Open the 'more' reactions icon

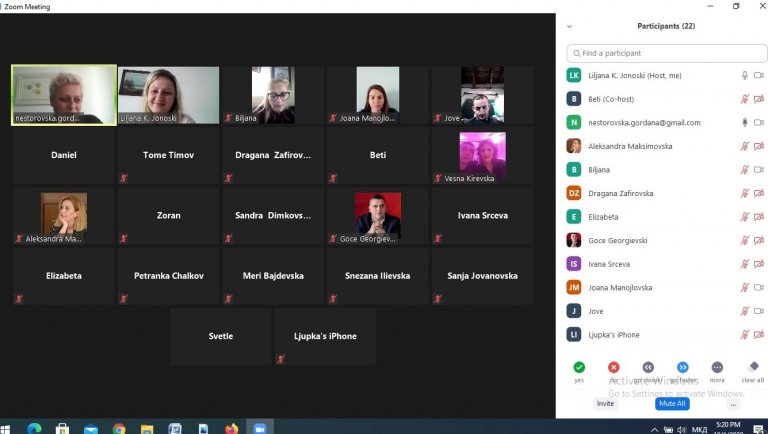pyautogui.click(x=717, y=367)
